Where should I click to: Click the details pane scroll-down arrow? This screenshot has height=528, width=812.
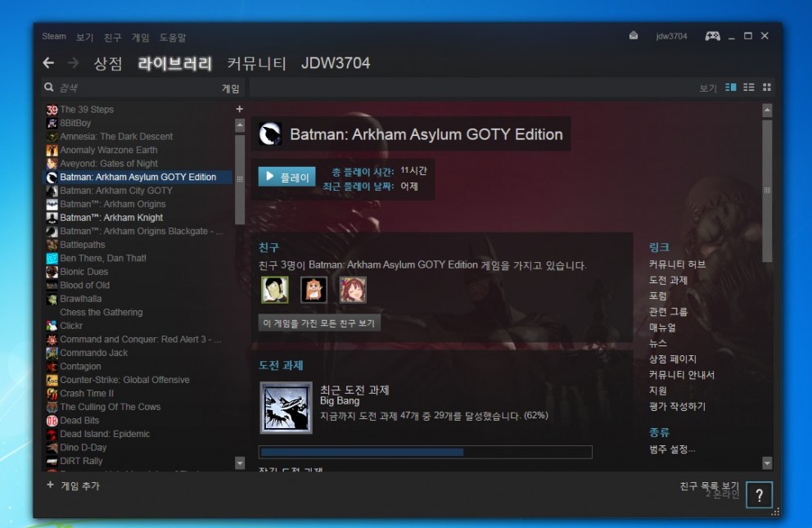tap(768, 463)
